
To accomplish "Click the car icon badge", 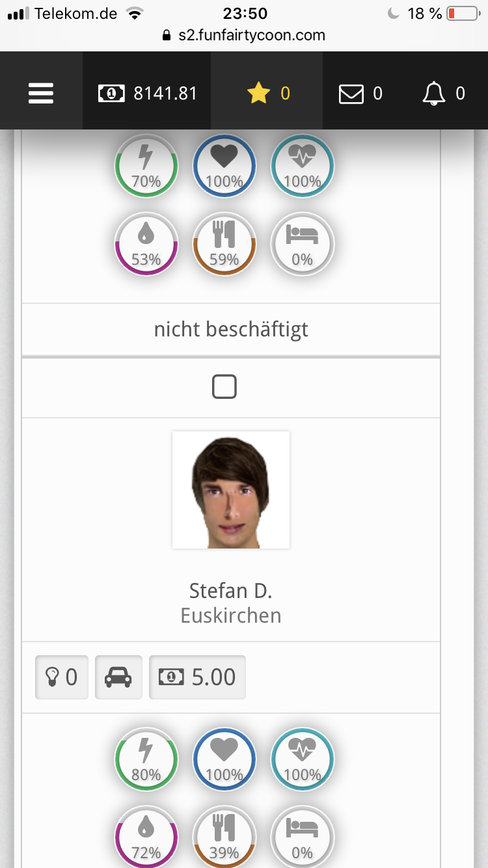I will coord(118,677).
